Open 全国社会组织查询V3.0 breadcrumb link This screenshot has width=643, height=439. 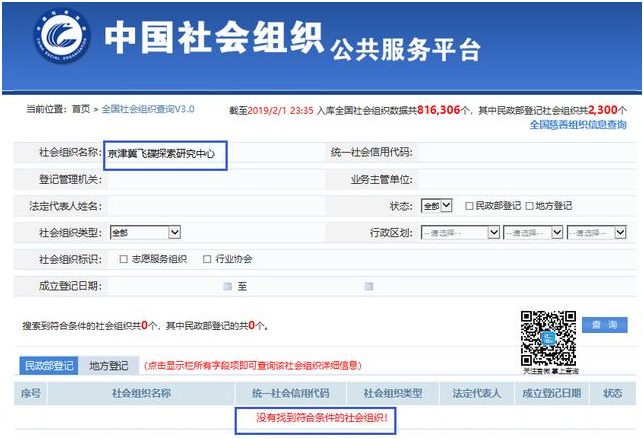point(148,109)
